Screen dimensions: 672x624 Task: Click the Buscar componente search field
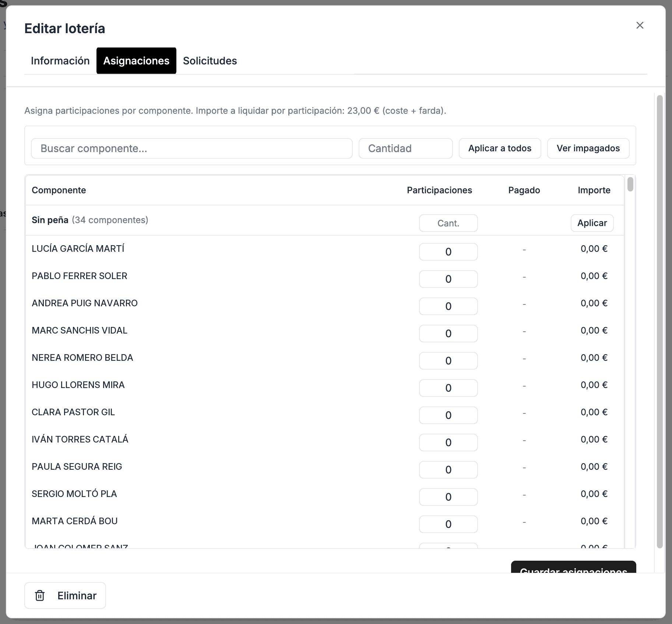pyautogui.click(x=192, y=148)
